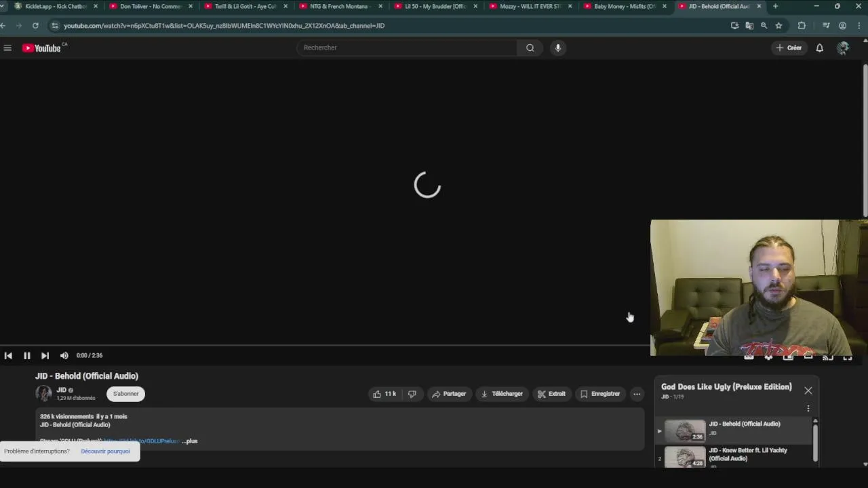The width and height of the screenshot is (868, 488).
Task: Pause the video playback
Action: click(x=26, y=355)
